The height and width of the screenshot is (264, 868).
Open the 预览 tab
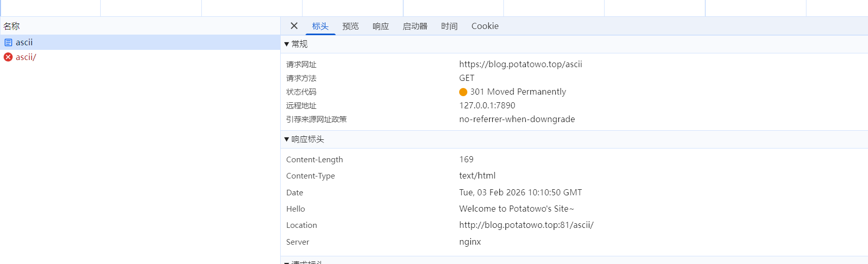coord(350,26)
